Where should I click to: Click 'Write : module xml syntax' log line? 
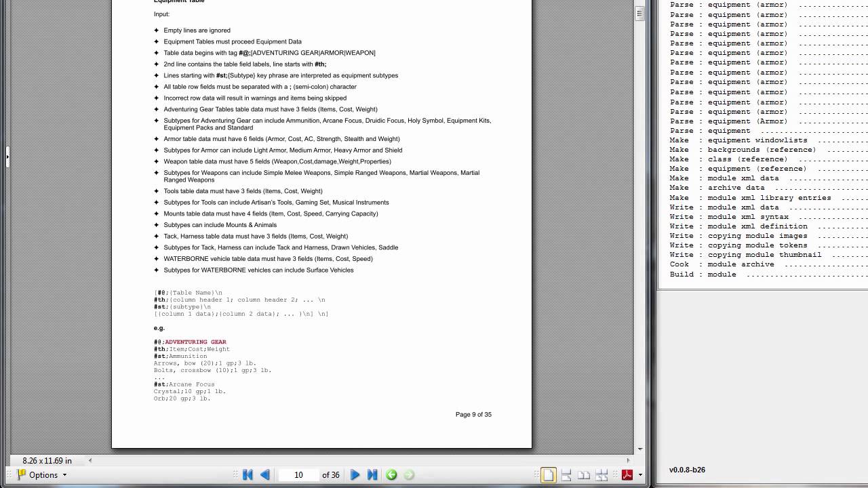point(729,217)
